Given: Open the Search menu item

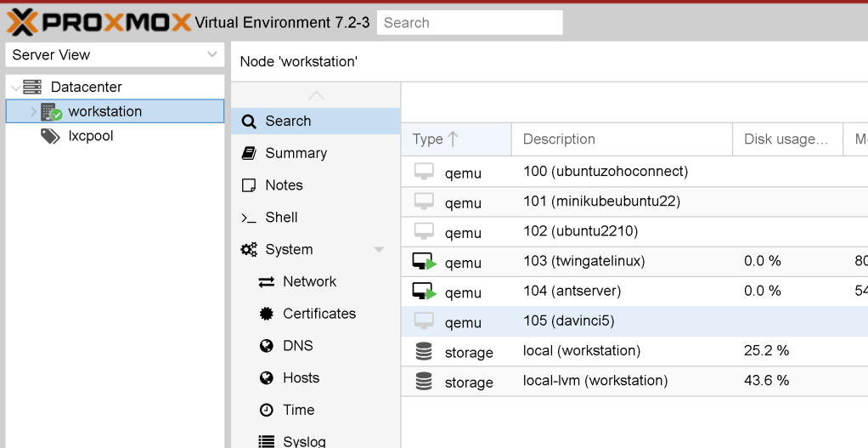Looking at the screenshot, I should pyautogui.click(x=316, y=122).
